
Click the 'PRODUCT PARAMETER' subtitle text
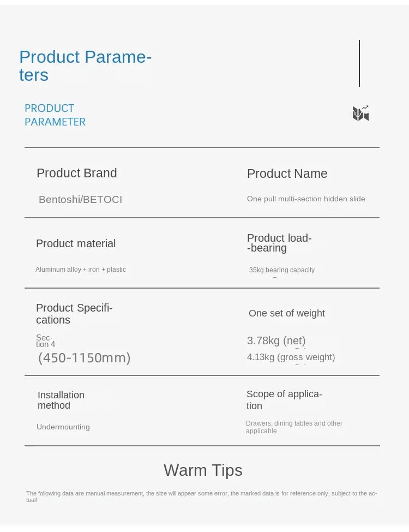click(x=55, y=115)
